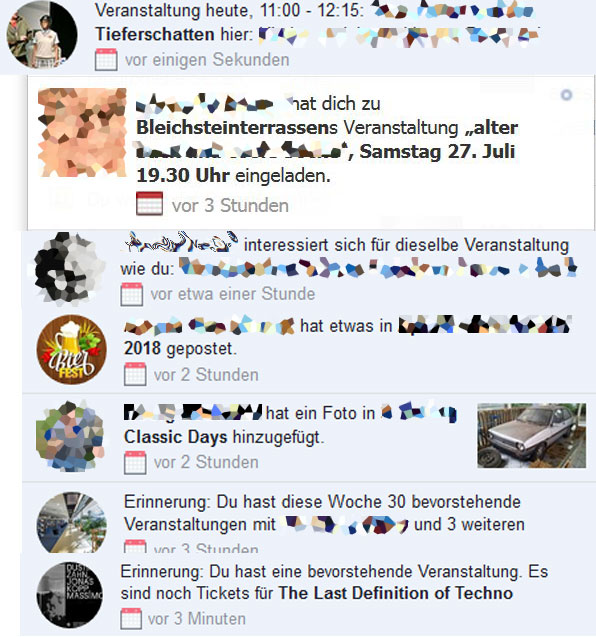Open the 'interessiert sich für dieselbe Veranstaltung' notification

[308, 269]
